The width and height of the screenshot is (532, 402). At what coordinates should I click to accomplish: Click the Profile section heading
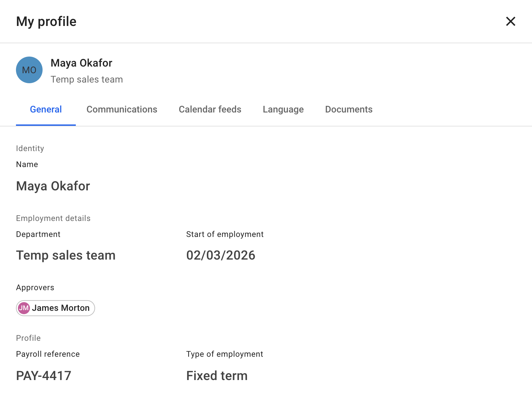pyautogui.click(x=28, y=338)
